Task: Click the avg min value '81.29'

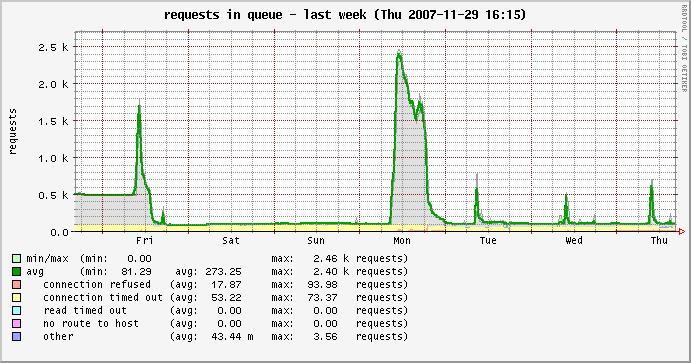Action: (136, 271)
